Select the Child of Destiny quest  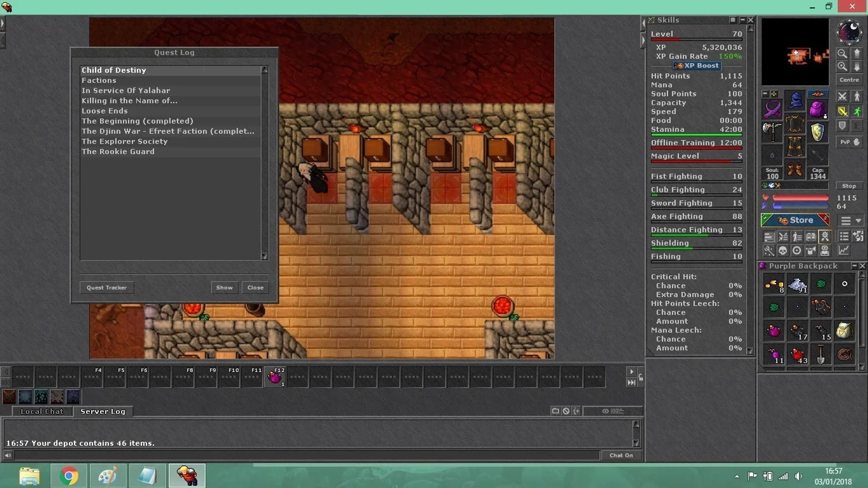(170, 70)
